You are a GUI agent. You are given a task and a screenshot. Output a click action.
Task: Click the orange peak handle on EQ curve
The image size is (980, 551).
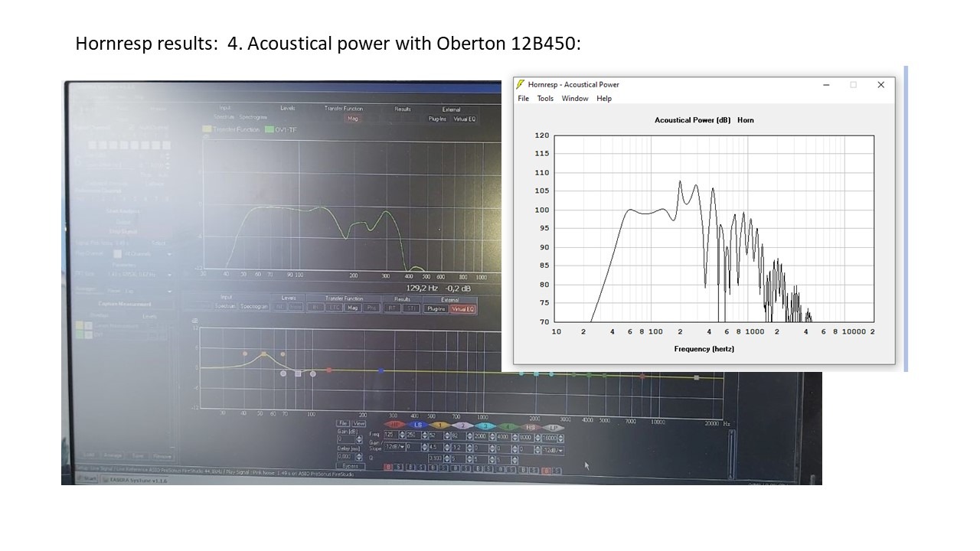[x=264, y=354]
